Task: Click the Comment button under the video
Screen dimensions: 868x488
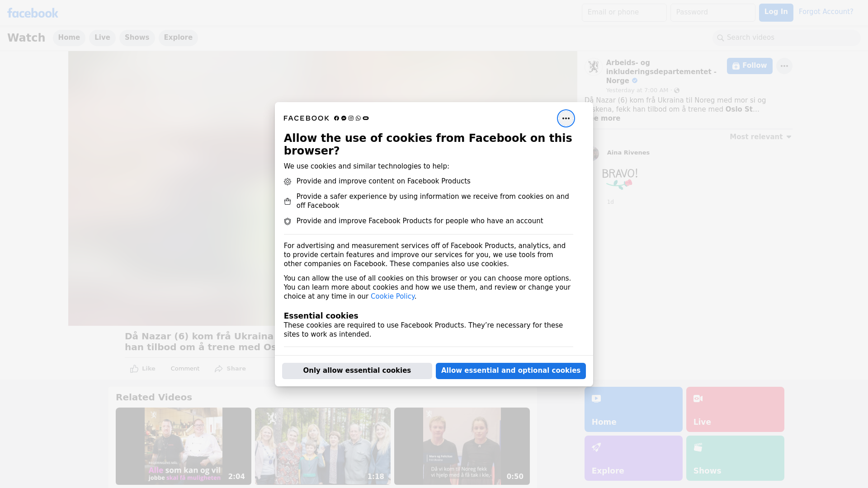Action: coord(185,369)
